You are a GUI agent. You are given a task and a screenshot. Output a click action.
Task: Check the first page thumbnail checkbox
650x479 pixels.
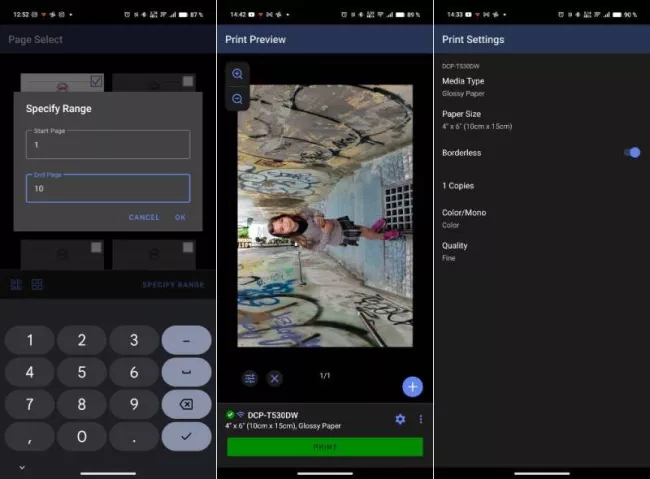[96, 81]
